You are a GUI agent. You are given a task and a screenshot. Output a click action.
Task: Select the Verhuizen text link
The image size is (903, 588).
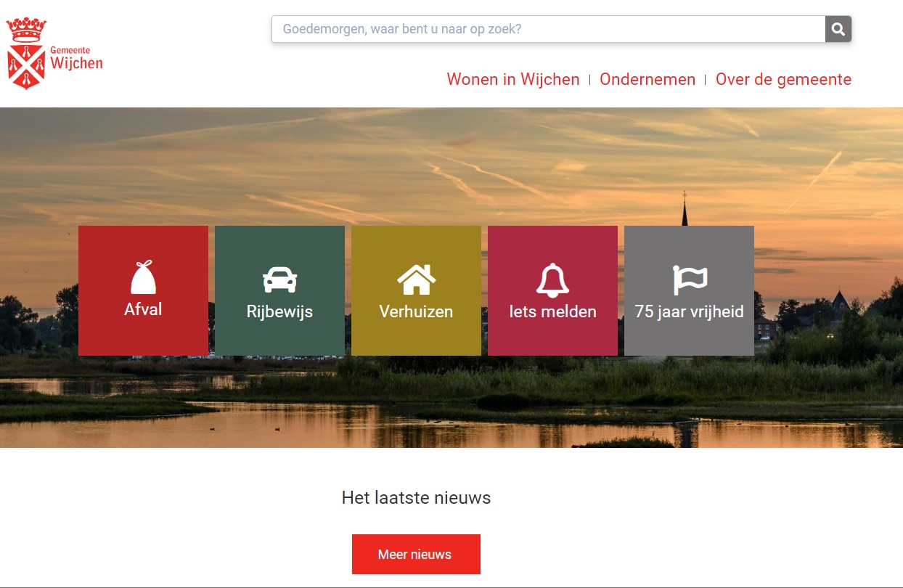pyautogui.click(x=416, y=312)
